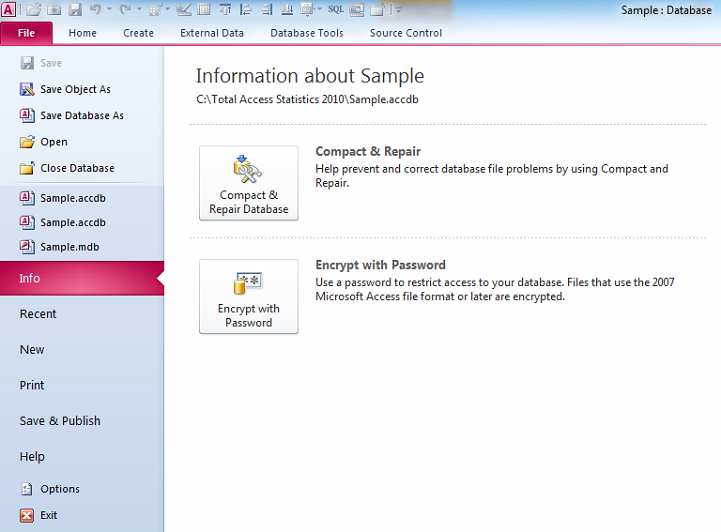
Task: Open the External Data ribbon tab
Action: (212, 33)
